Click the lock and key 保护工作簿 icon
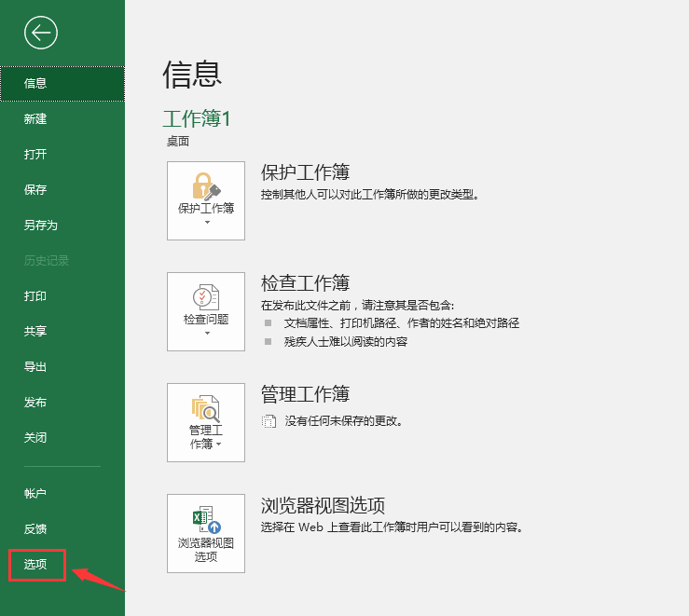Viewport: 689px width, 616px height. click(x=206, y=186)
